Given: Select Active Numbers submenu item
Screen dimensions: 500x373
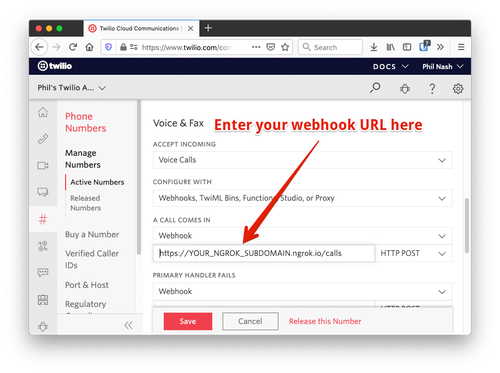Looking at the screenshot, I should click(97, 182).
